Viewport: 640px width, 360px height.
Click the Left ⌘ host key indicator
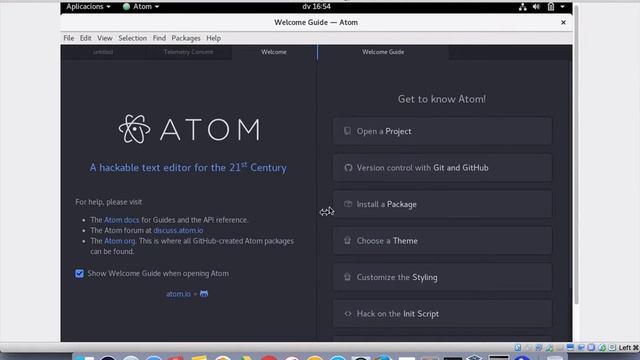tap(628, 348)
